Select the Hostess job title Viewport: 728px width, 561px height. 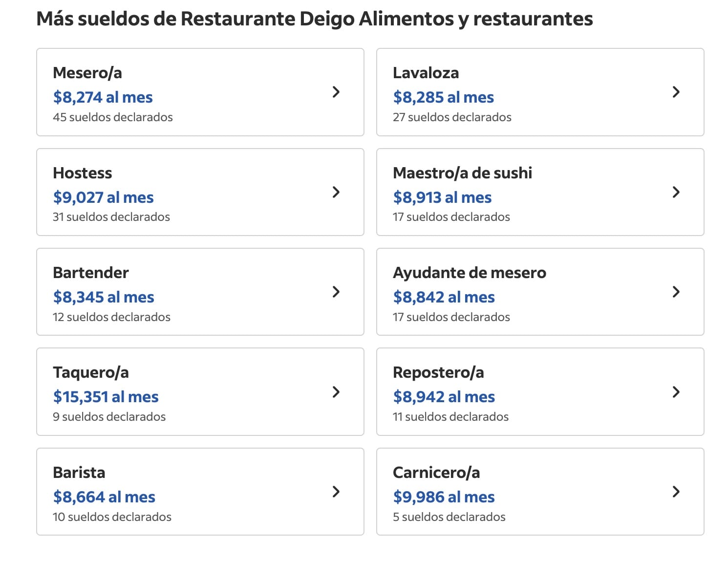coord(82,173)
